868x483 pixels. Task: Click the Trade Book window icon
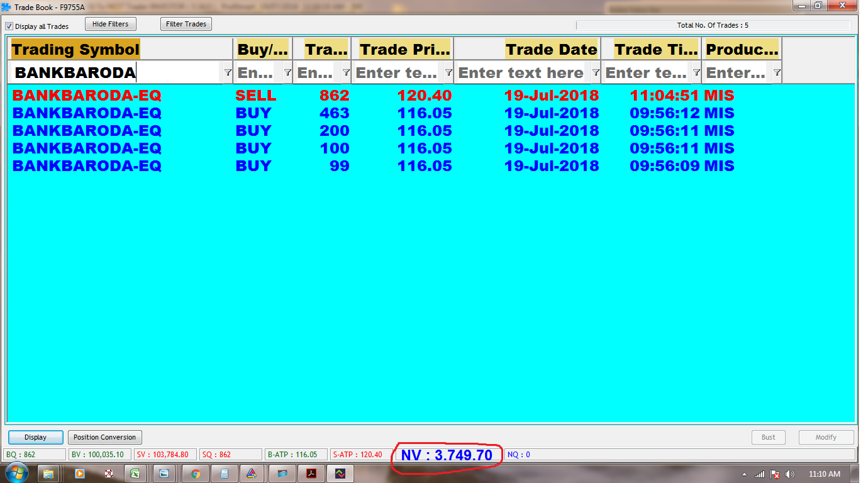pos(6,7)
